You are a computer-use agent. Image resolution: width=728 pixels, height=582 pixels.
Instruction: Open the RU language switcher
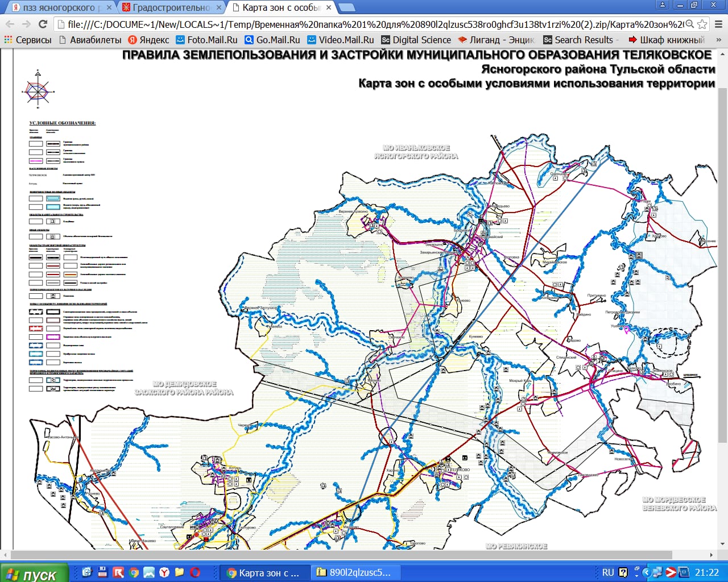tap(607, 572)
